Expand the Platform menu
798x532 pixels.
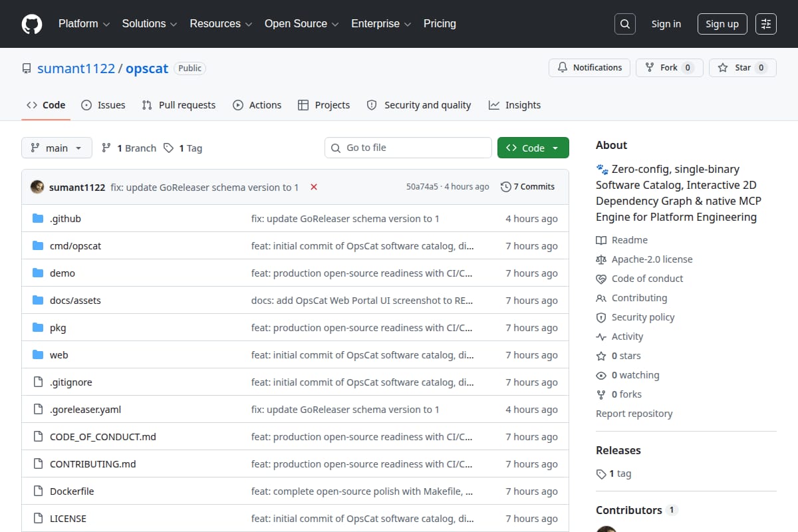pyautogui.click(x=83, y=24)
